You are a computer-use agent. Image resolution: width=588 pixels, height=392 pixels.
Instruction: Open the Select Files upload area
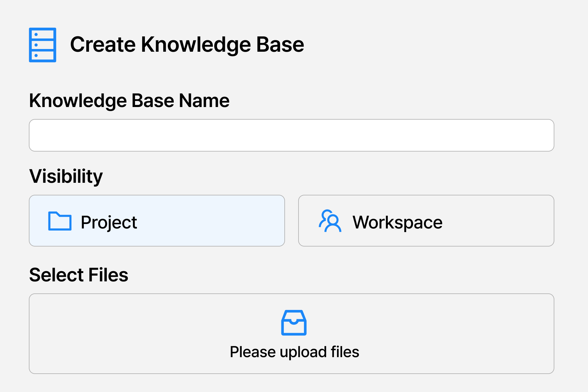[291, 334]
